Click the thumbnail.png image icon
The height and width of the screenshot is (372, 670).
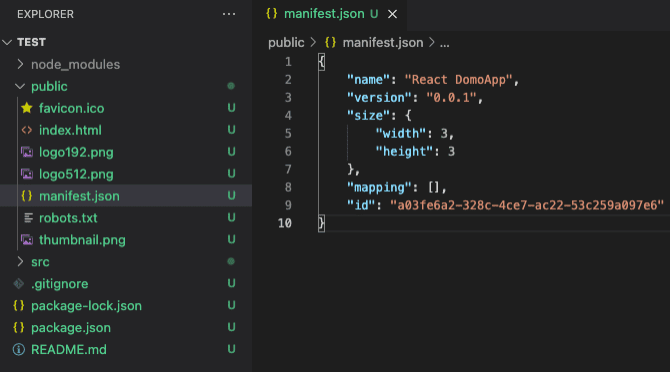coord(27,240)
